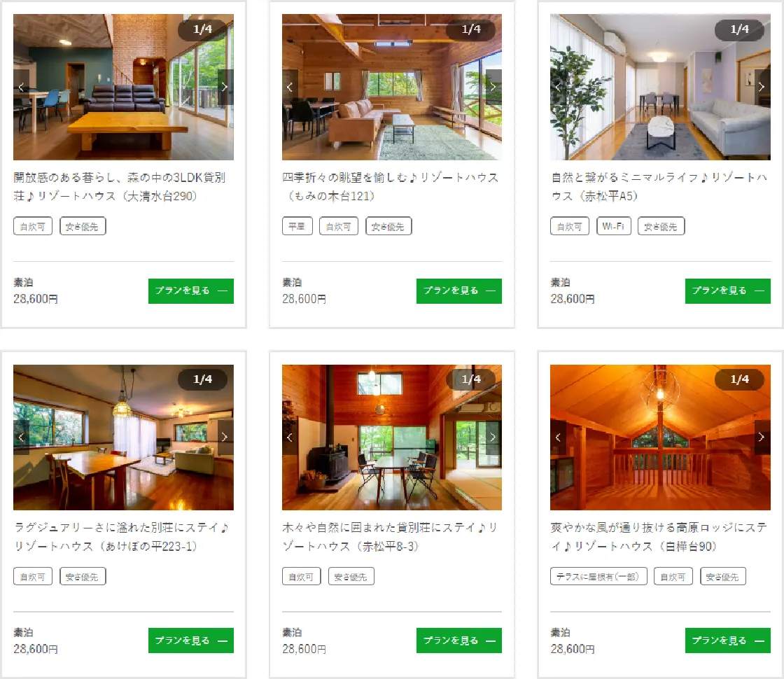Select the Wi-Fi tag on 赤松平A5
Viewport: 784px width, 679px height.
pos(613,226)
